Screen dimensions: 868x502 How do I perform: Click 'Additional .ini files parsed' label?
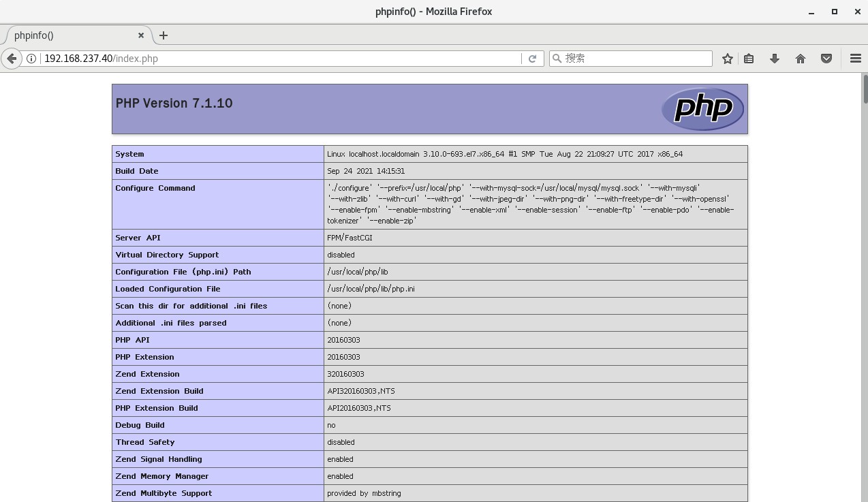[x=171, y=323]
